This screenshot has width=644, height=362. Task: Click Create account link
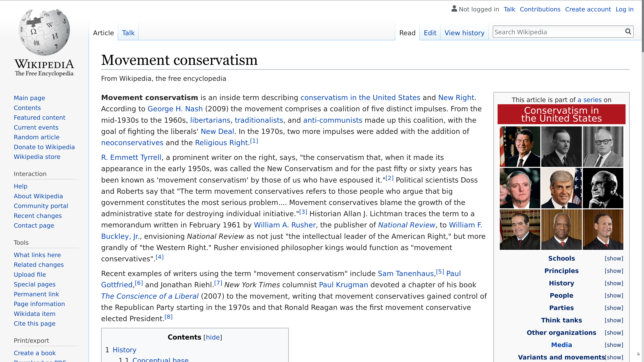588,9
